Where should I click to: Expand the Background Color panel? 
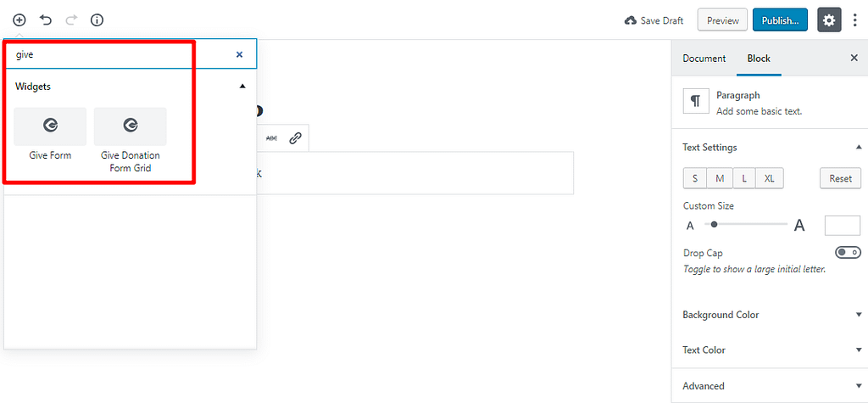770,314
